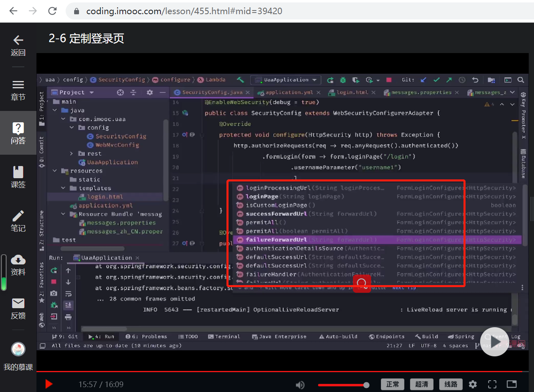Choose loginProcessingUrl completion suggestion
Image resolution: width=534 pixels, height=392 pixels.
(377, 188)
